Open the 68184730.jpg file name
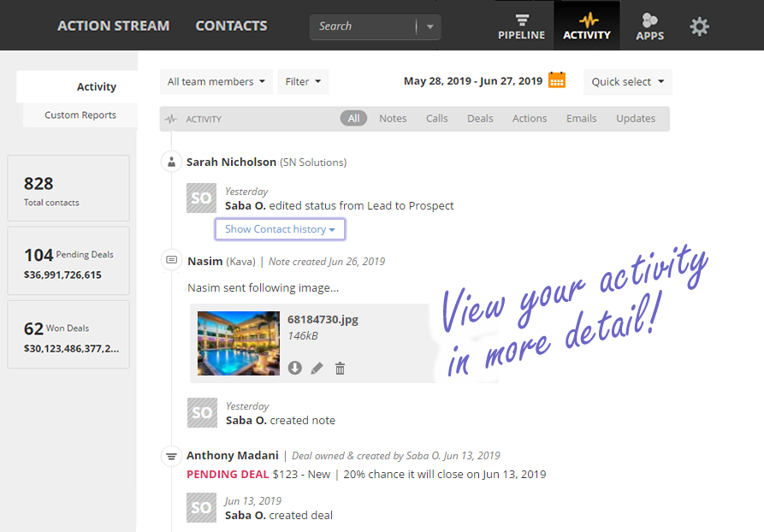Screen dimensions: 764x532 pyautogui.click(x=323, y=320)
